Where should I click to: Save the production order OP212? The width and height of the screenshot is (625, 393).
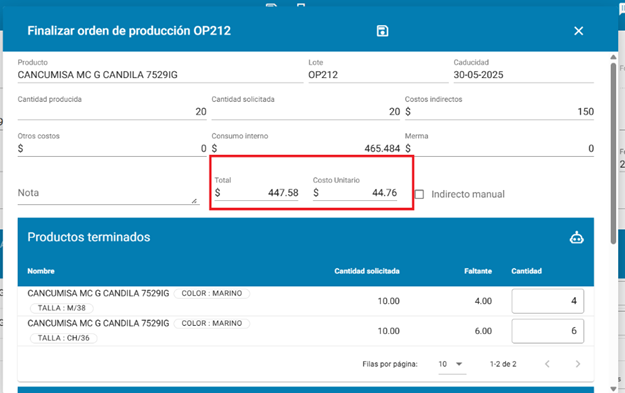click(x=382, y=31)
